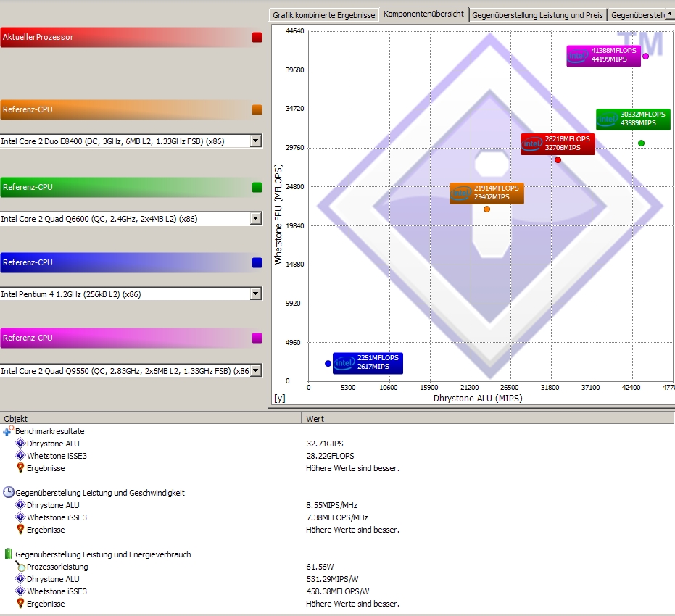Click diamond icon of Dhrystone ALU 531.29MIPS/W row
The image size is (675, 616).
(20, 578)
